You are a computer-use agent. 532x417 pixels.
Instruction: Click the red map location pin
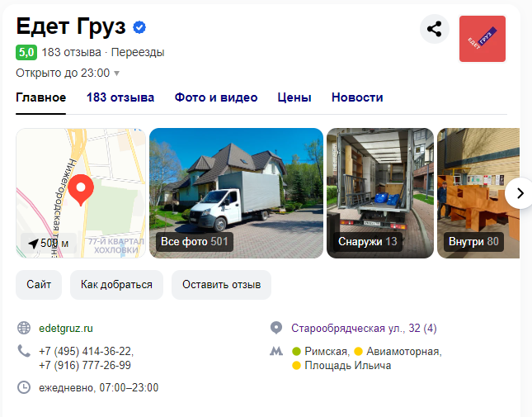(x=81, y=190)
